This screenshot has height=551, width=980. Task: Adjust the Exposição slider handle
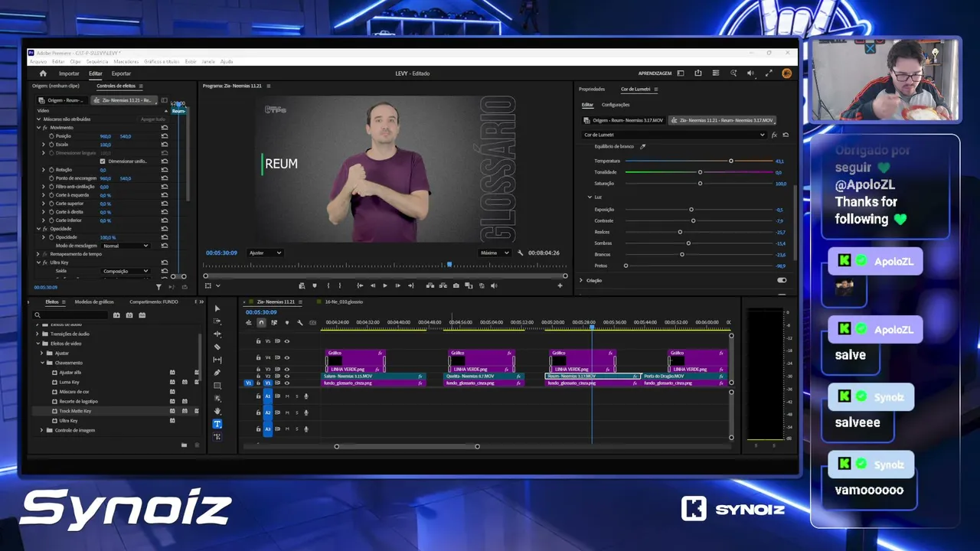691,209
